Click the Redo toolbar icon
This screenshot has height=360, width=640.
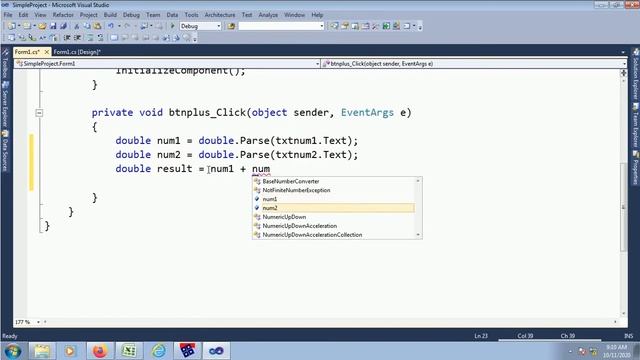click(x=127, y=26)
